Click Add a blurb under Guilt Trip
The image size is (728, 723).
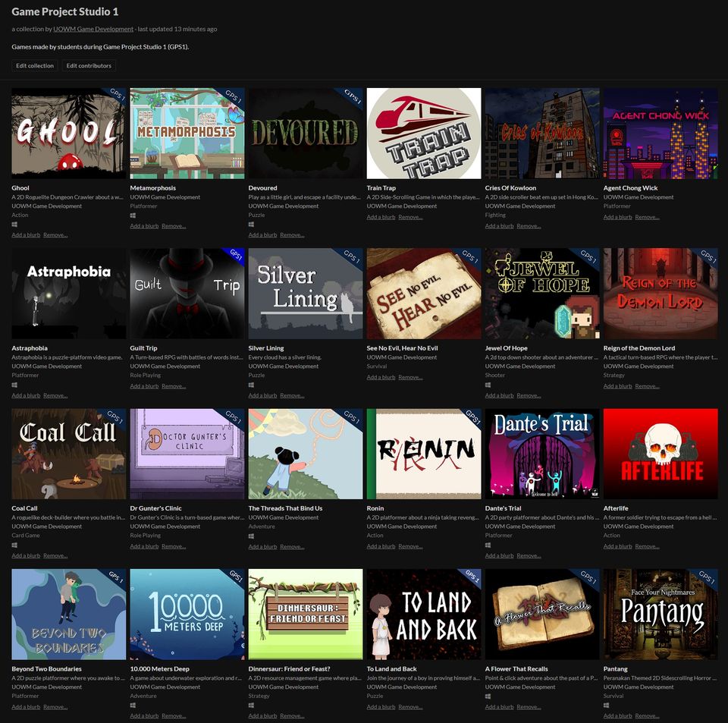pos(144,386)
